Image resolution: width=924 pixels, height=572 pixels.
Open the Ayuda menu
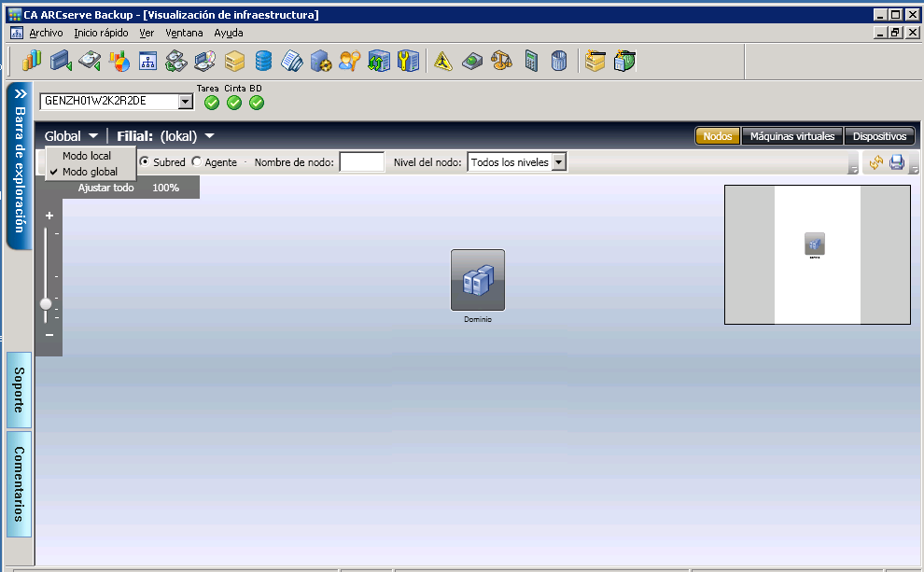[229, 33]
